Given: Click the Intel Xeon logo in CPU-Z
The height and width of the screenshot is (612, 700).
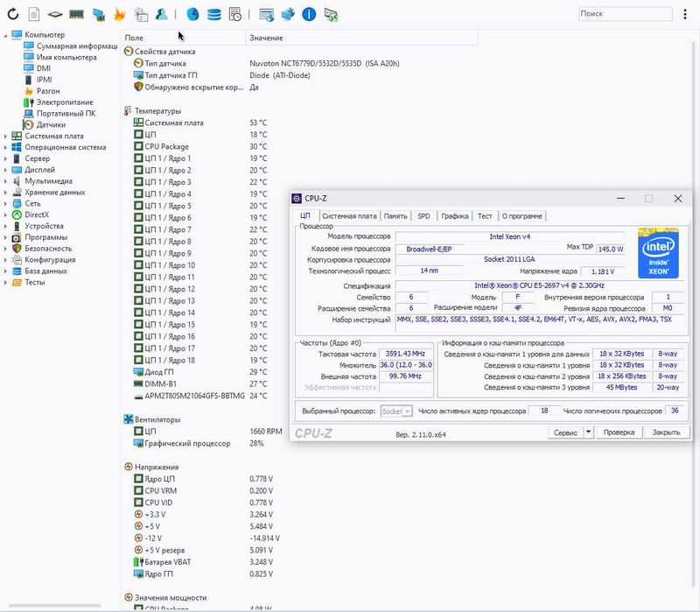Looking at the screenshot, I should (x=658, y=253).
